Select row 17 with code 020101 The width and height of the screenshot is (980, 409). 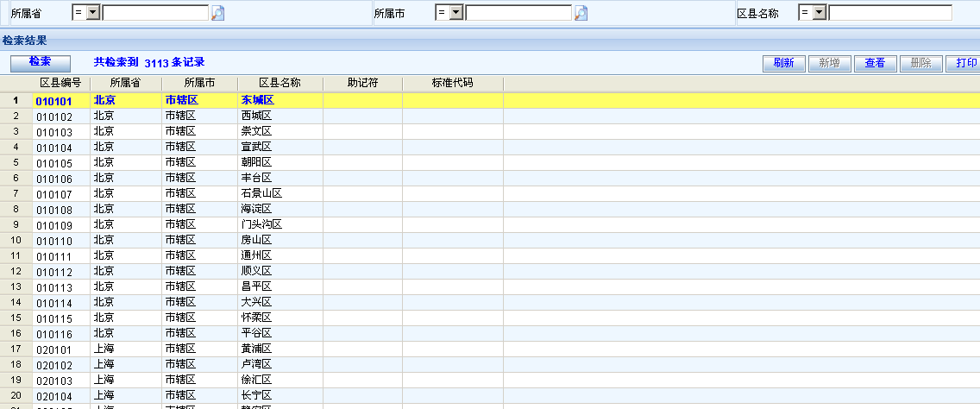click(x=60, y=349)
